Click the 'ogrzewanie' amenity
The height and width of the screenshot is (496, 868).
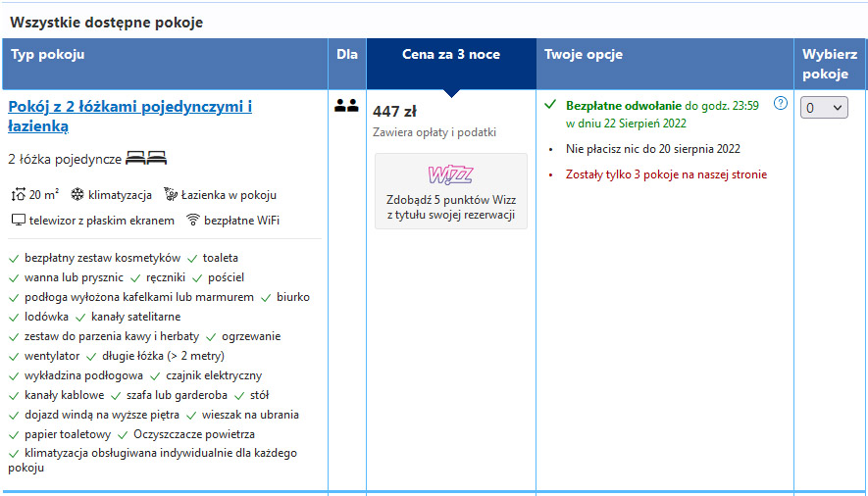click(x=251, y=336)
